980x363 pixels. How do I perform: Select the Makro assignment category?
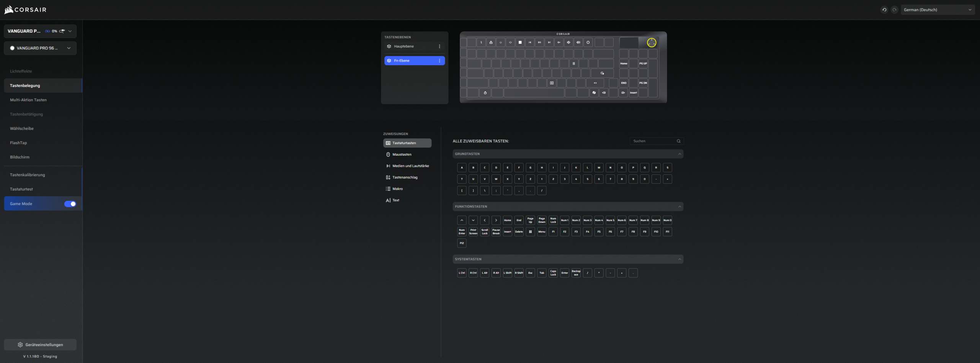(397, 189)
